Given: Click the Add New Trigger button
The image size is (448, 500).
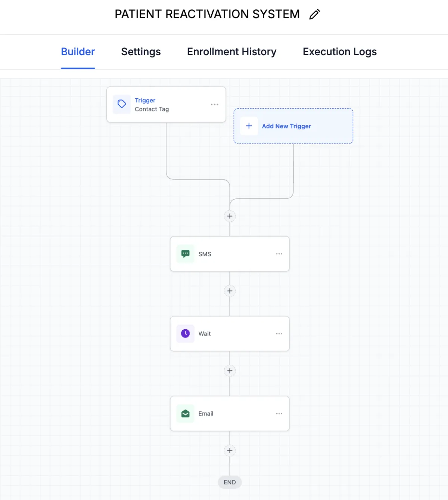Looking at the screenshot, I should coord(286,126).
